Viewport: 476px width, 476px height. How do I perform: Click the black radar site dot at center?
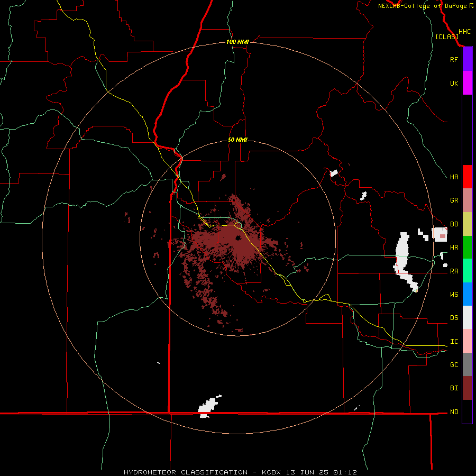238,237
